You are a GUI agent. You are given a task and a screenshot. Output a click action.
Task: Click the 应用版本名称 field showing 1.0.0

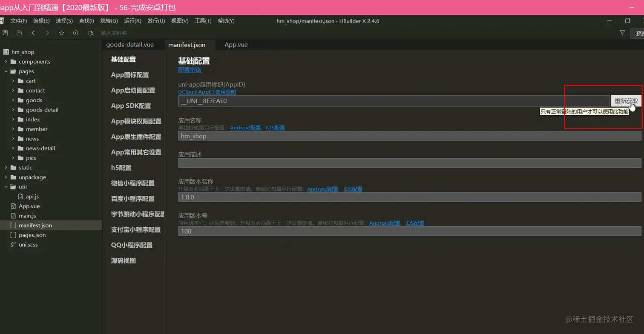tap(410, 197)
